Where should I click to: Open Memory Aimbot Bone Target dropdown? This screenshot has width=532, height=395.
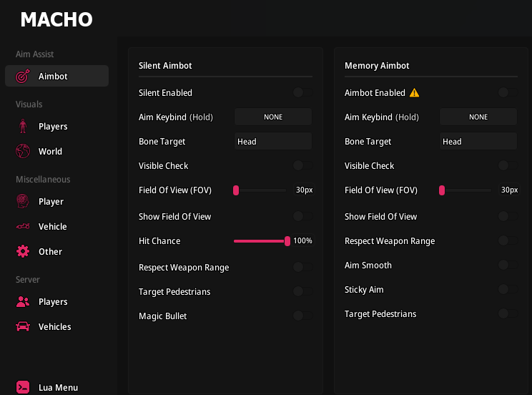coord(478,142)
